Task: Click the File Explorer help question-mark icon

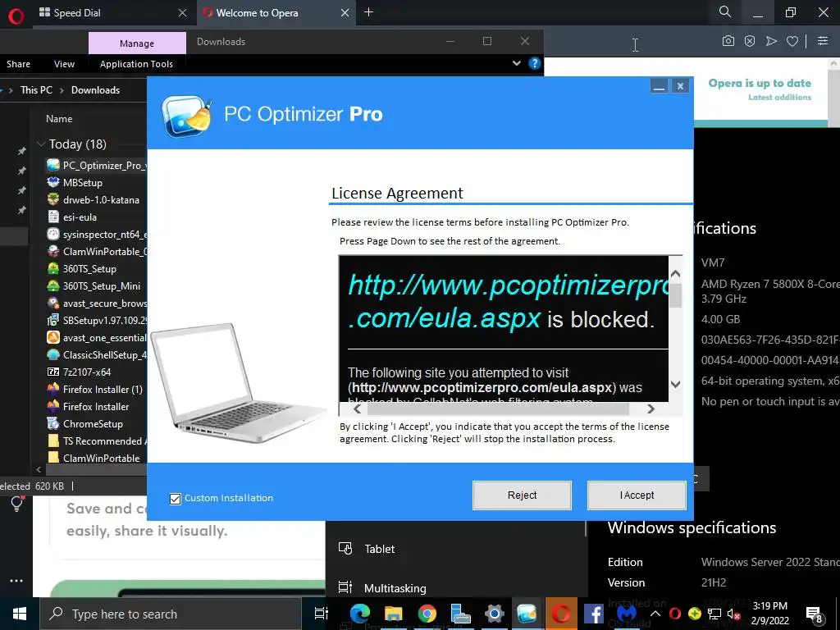Action: click(534, 63)
